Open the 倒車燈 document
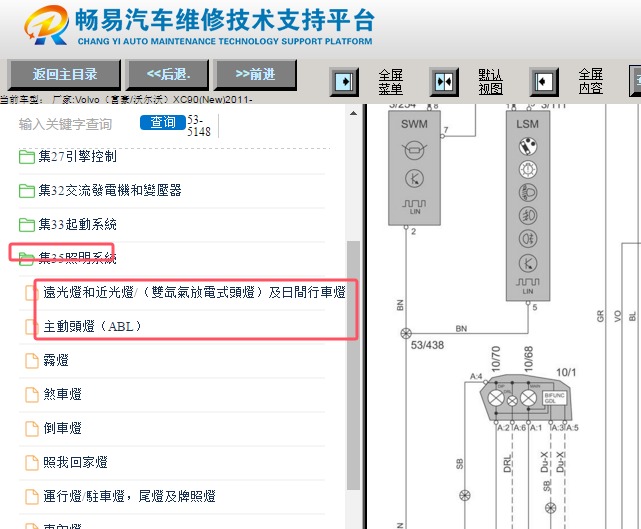641x529 pixels. 63,428
